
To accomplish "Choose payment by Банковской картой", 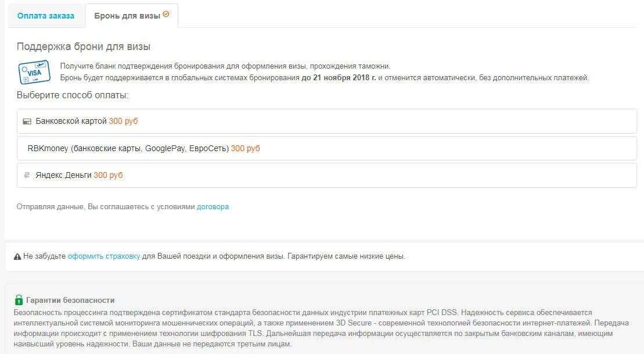I will click(326, 121).
